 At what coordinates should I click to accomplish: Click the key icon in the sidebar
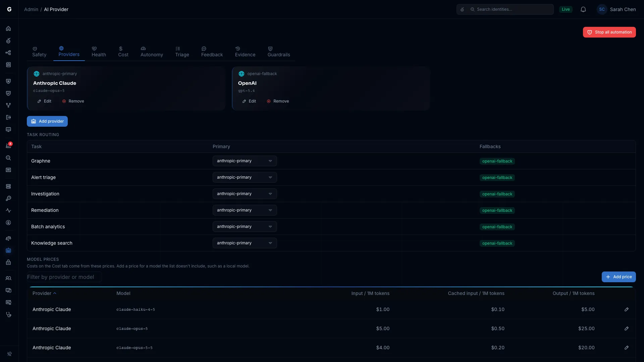tap(8, 198)
